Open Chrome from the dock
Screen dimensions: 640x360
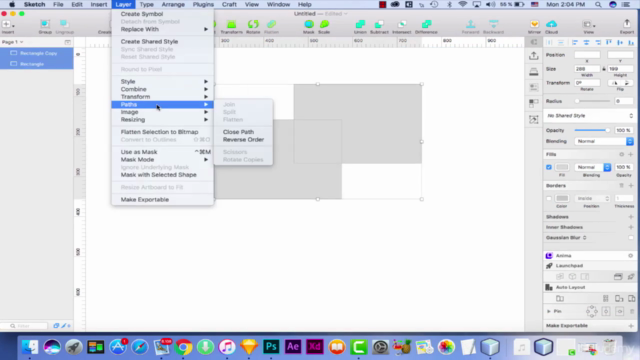[x=183, y=347]
